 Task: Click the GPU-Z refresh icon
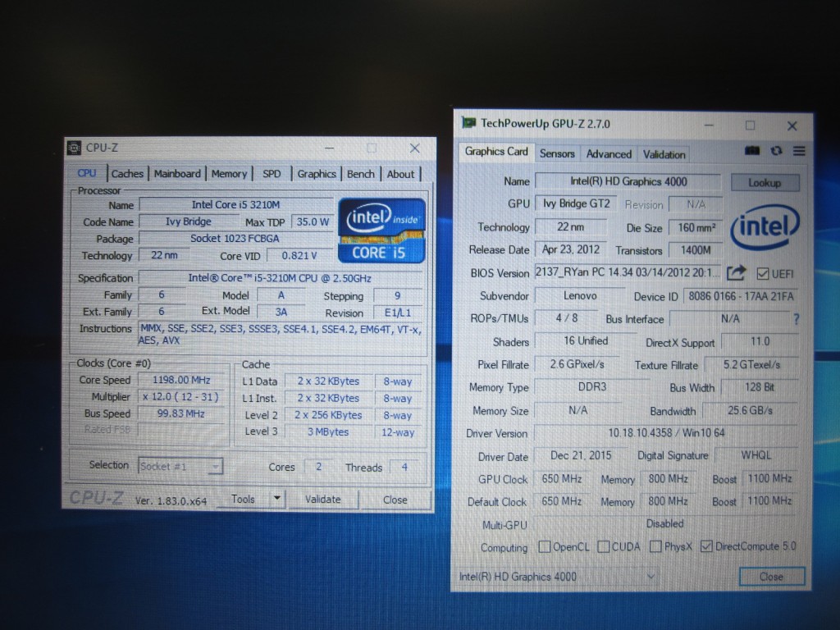click(776, 151)
